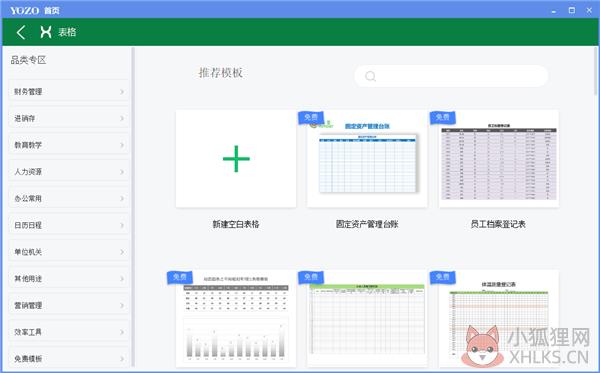Click the 新建空白表格 label
Viewport: 600px width, 373px height.
click(236, 224)
